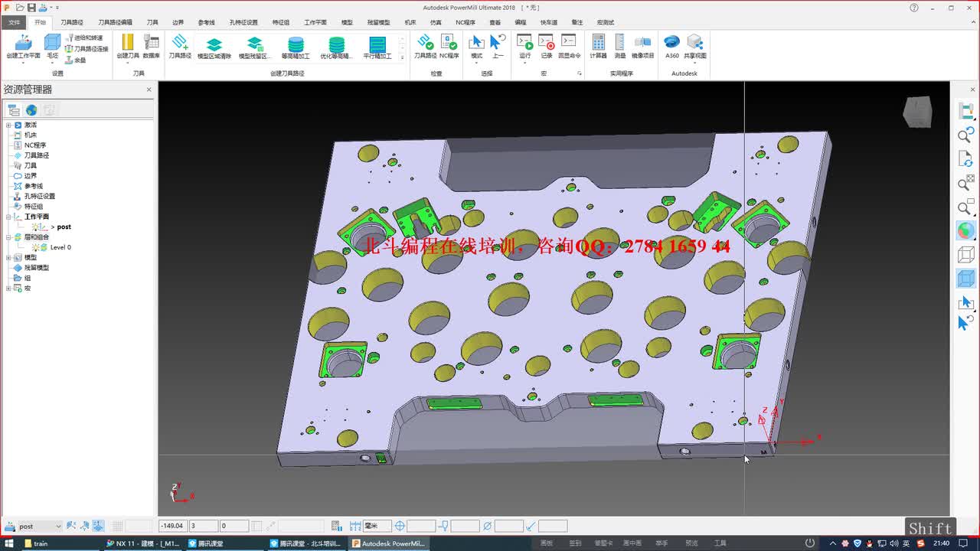This screenshot has height=551, width=980.
Task: Open 进给和转速 feeds and speeds
Action: pos(83,37)
